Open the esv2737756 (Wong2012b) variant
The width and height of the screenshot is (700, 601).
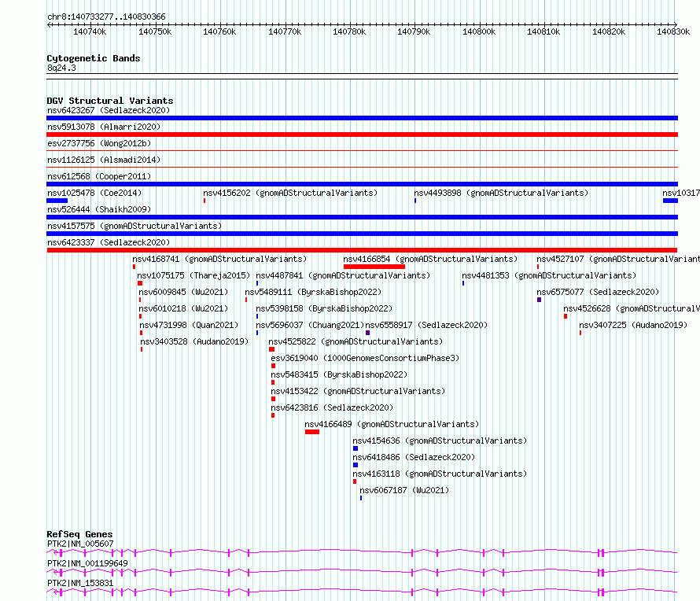(x=99, y=143)
